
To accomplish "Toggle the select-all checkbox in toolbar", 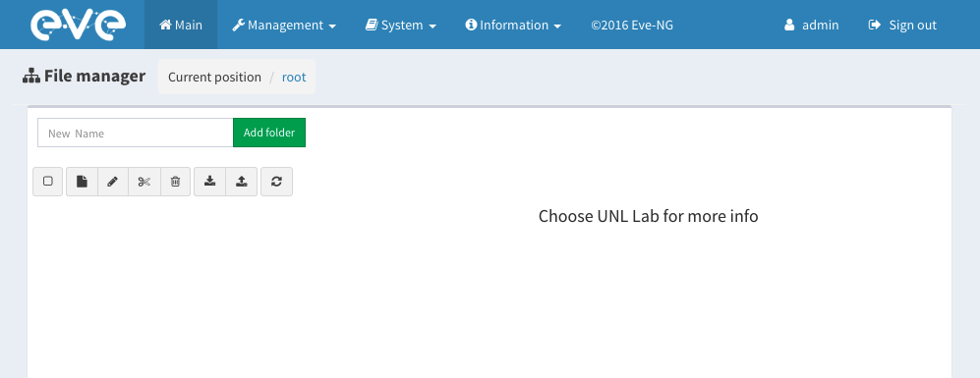I will (47, 182).
